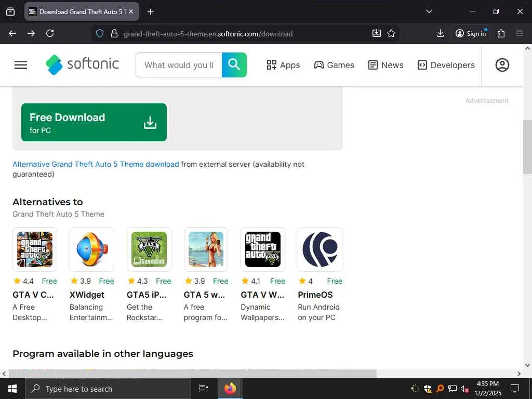532x399 pixels.
Task: Go back to previous page
Action: tap(12, 33)
